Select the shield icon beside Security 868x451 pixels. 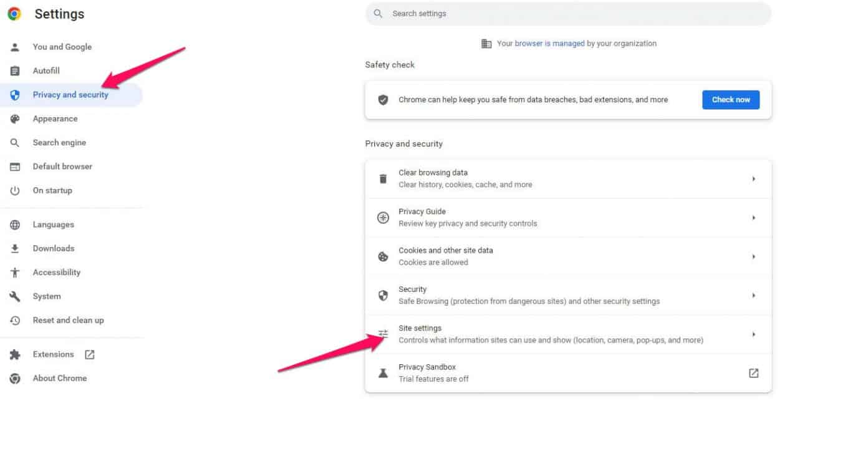382,295
